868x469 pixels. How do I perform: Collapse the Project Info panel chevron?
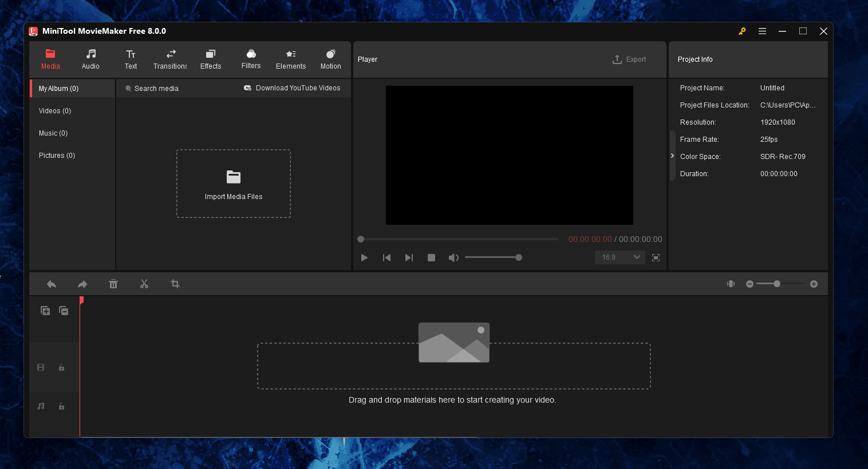click(x=672, y=155)
